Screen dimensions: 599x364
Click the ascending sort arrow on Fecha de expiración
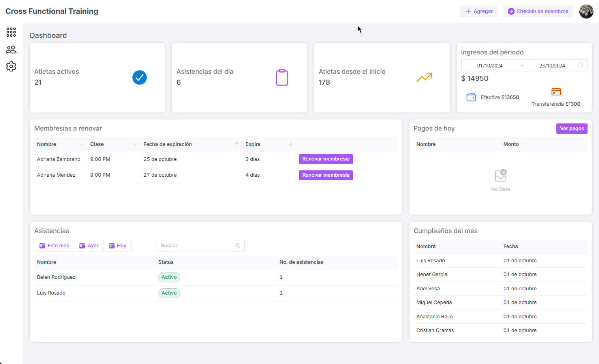(237, 144)
